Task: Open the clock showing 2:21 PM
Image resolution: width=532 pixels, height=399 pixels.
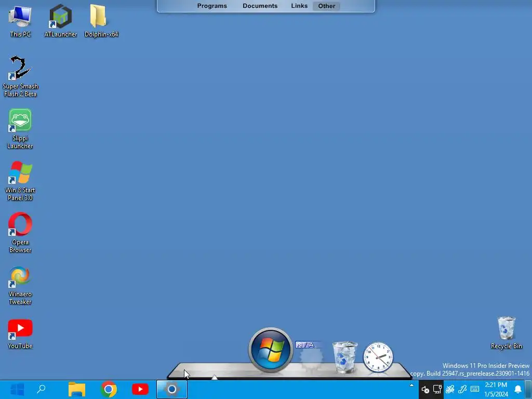Action: 496,390
